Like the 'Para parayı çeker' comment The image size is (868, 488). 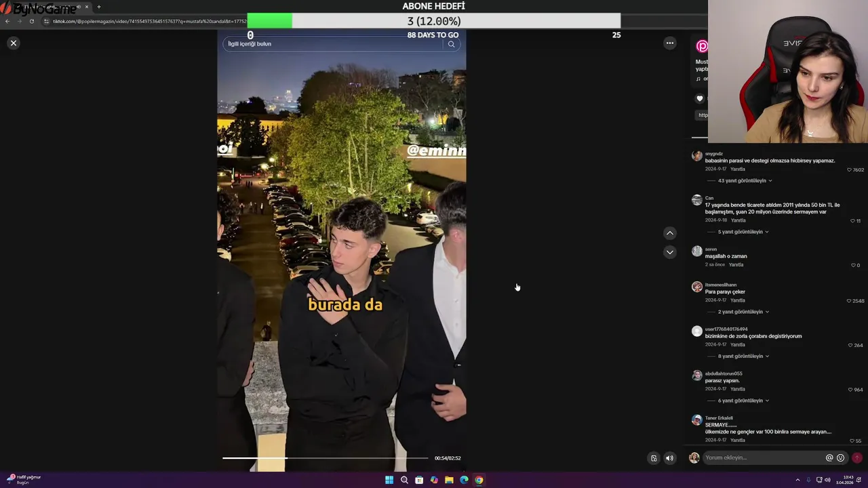coord(849,301)
